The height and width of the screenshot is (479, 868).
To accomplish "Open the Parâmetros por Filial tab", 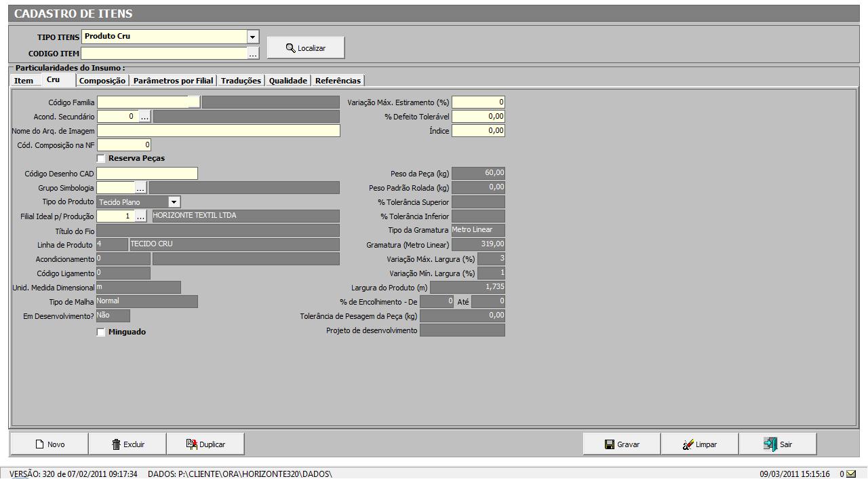I will [173, 81].
